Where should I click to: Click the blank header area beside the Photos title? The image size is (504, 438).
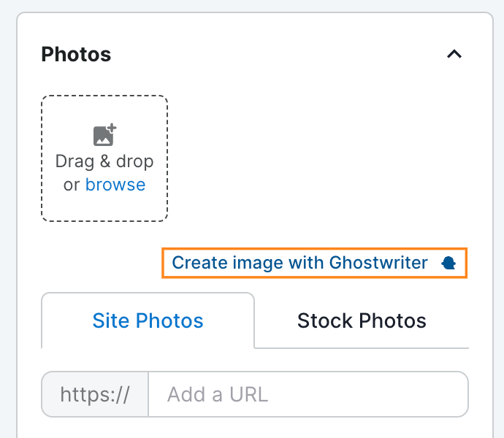point(278,55)
